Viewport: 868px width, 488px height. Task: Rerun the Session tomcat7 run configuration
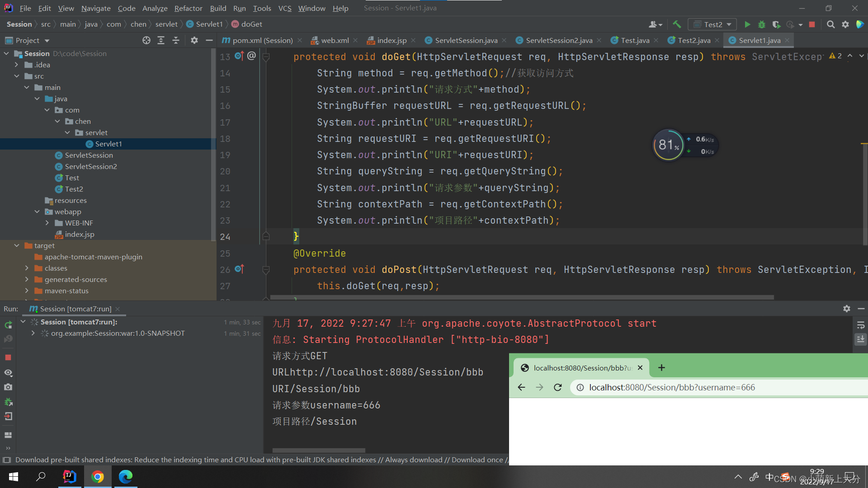pyautogui.click(x=8, y=325)
